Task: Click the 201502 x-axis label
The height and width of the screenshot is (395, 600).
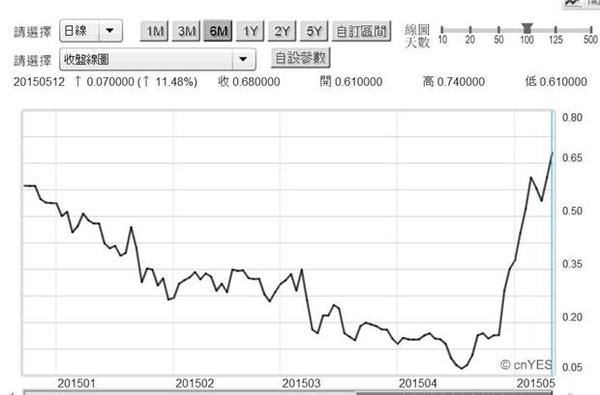Action: pos(194,383)
